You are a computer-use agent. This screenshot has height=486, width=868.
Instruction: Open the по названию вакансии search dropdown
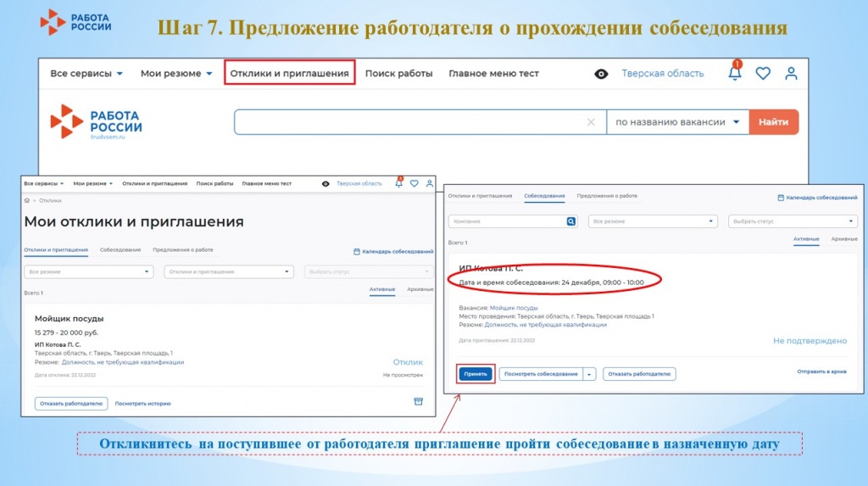pyautogui.click(x=677, y=122)
